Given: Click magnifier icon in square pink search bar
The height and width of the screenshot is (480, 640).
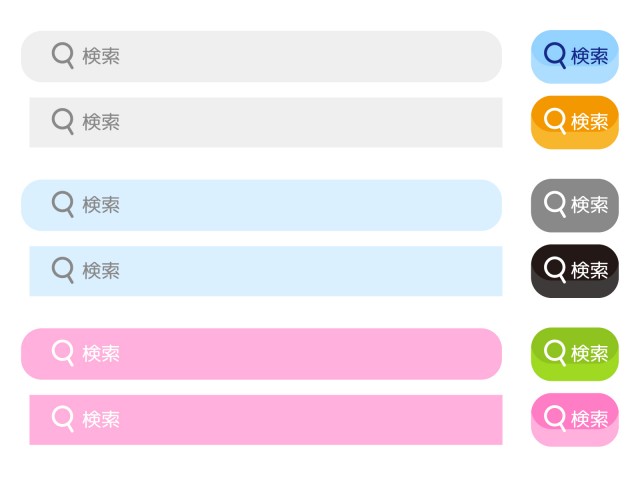Looking at the screenshot, I should pyautogui.click(x=62, y=418).
